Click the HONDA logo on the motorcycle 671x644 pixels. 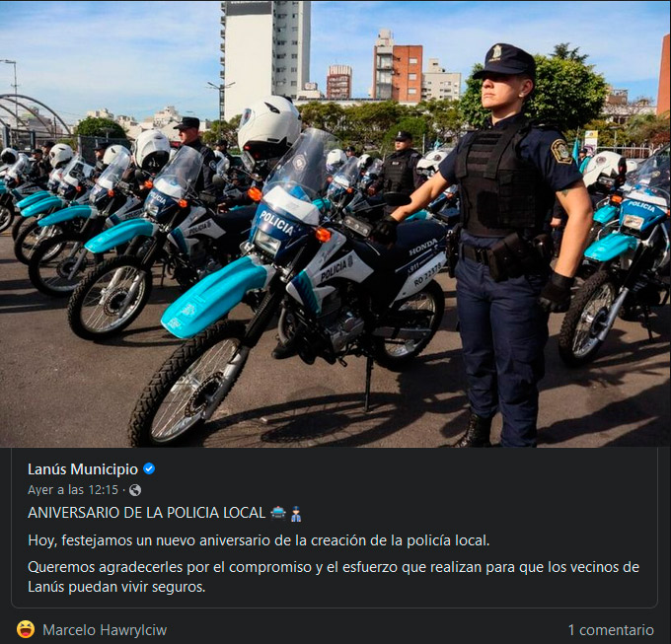(x=422, y=248)
